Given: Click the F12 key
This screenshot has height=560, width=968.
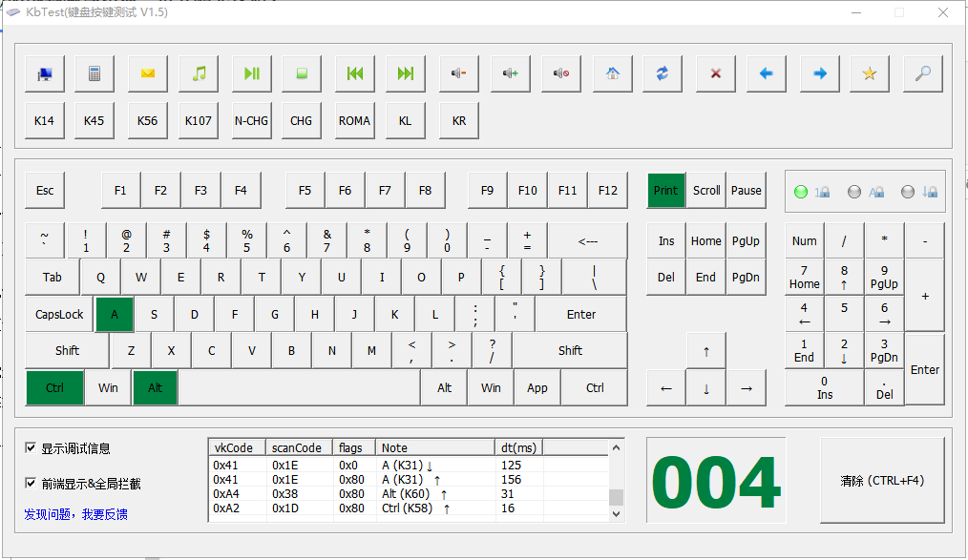Looking at the screenshot, I should 607,191.
